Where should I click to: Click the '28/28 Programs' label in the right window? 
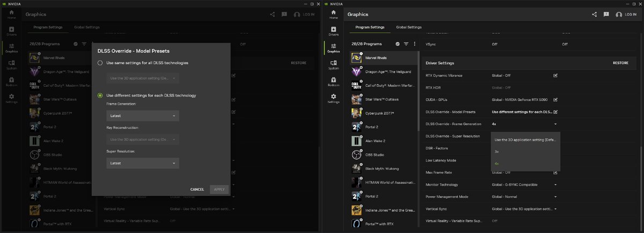(367, 43)
